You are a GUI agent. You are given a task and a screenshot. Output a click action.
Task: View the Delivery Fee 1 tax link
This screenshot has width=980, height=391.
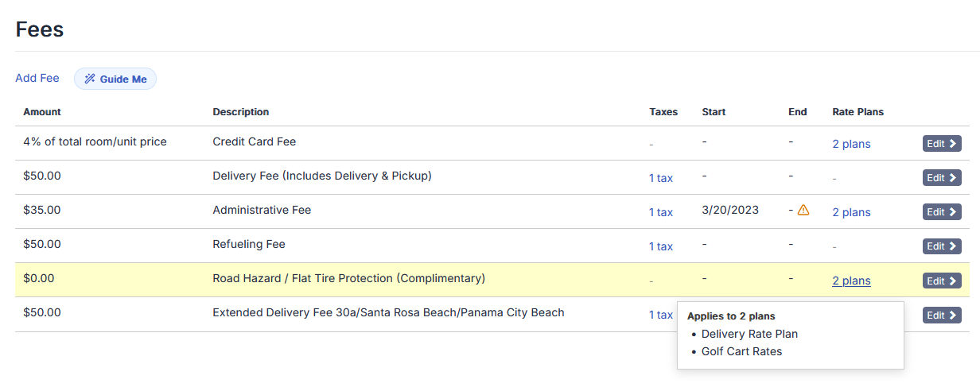[x=660, y=178]
